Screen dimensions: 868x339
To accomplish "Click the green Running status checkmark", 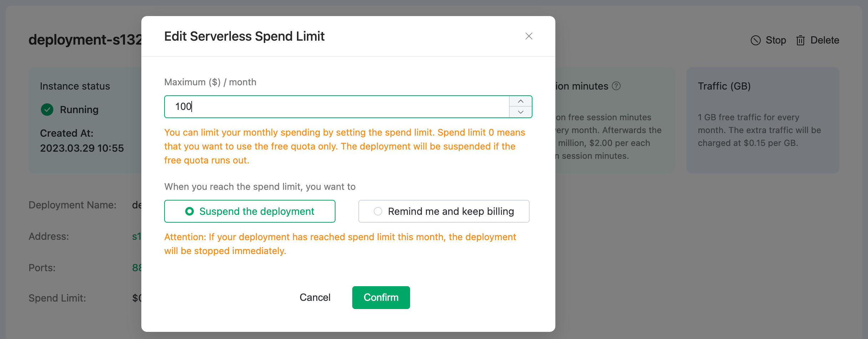I will tap(47, 110).
